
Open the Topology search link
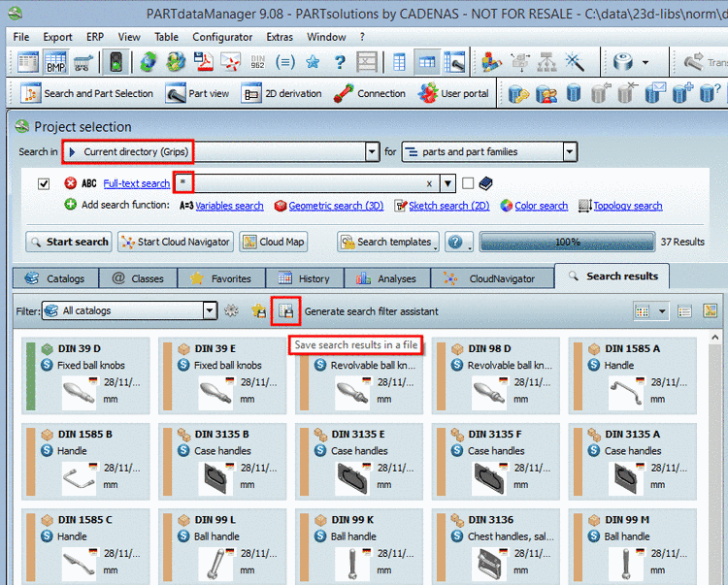(x=628, y=206)
